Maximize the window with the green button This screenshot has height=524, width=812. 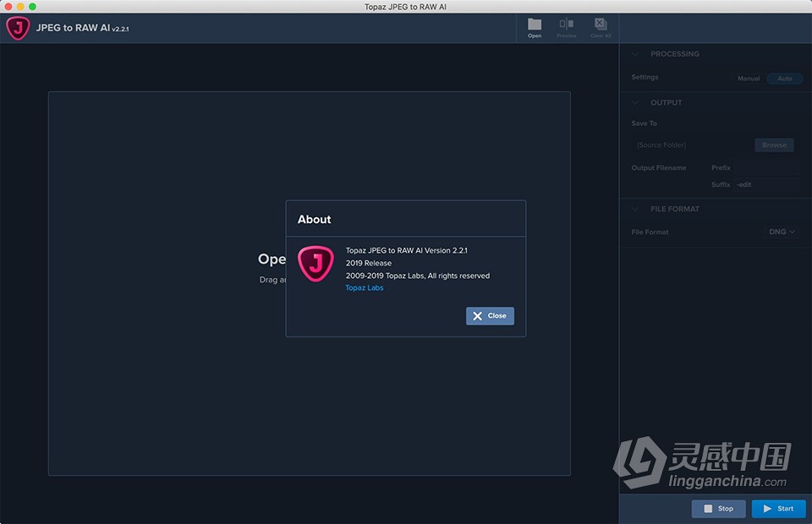coord(32,7)
